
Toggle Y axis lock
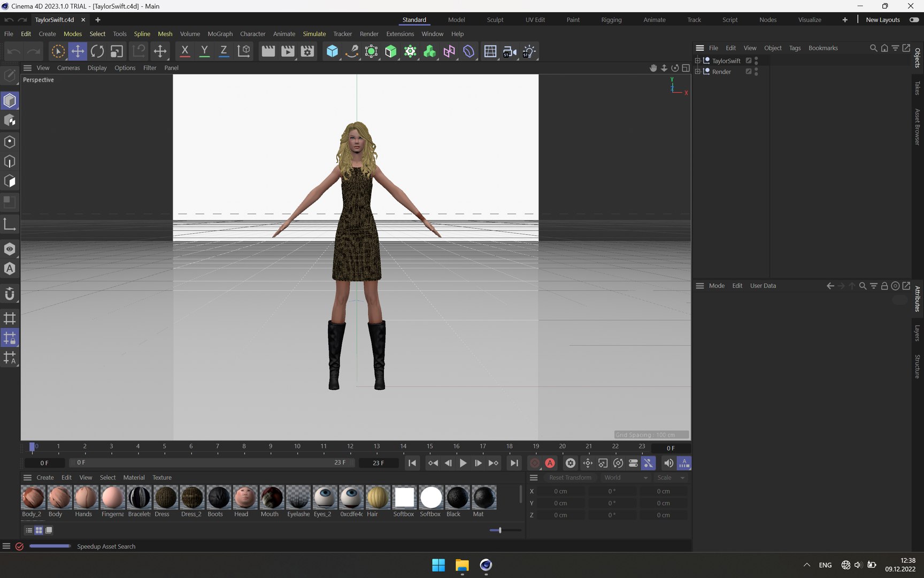[204, 51]
